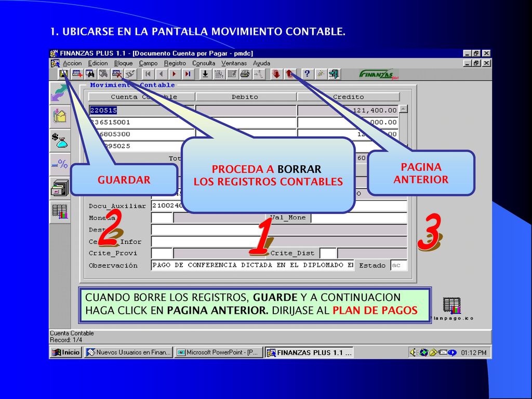Viewport: 532px width, 399px height.
Task: Click the Record: 1/4 status text
Action: [x=66, y=340]
